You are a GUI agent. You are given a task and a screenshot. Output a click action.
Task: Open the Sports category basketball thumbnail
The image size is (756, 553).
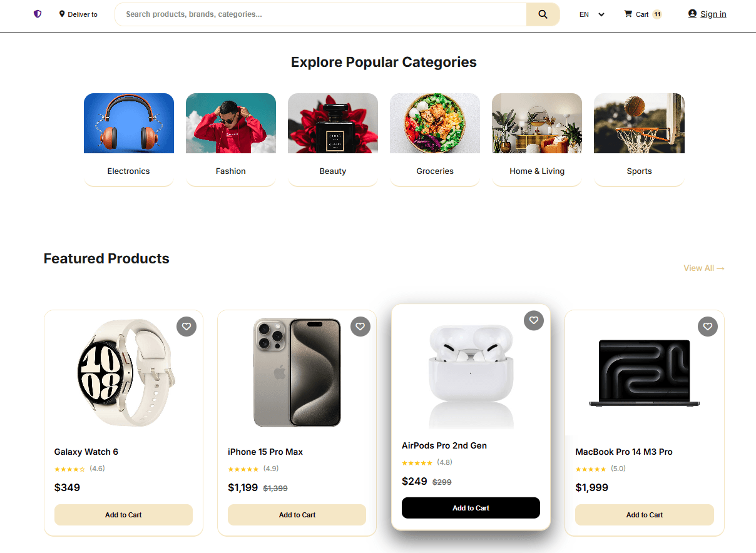coord(639,123)
